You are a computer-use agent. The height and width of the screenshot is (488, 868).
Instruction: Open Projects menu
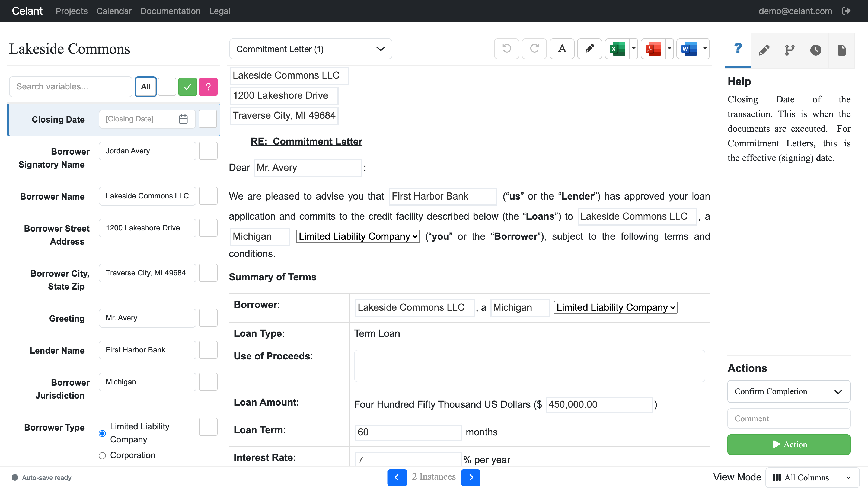[71, 11]
